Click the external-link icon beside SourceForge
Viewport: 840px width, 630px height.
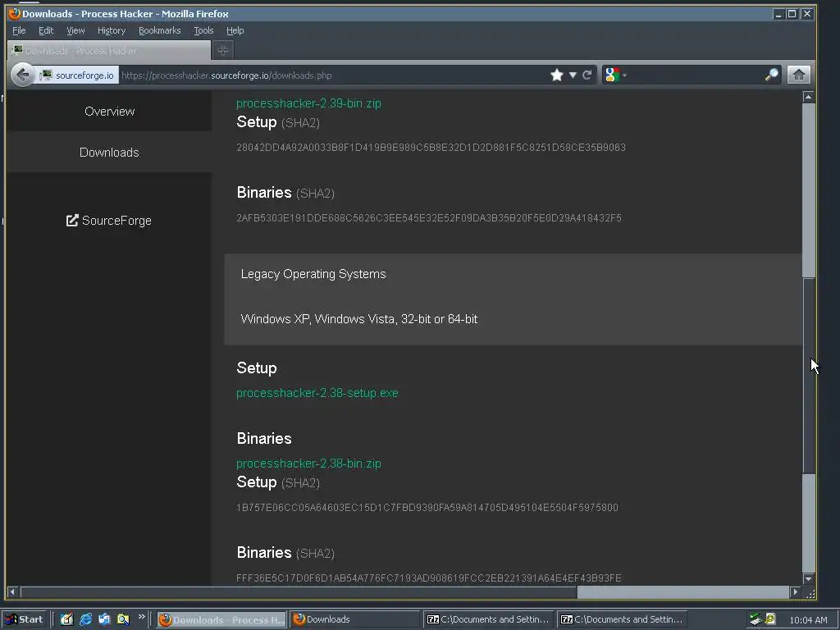coord(72,220)
